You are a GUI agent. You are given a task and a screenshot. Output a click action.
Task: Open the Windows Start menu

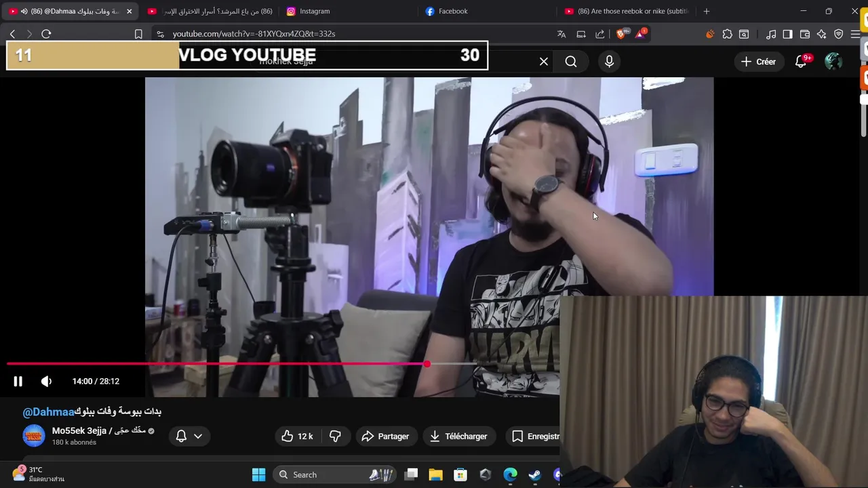(258, 475)
